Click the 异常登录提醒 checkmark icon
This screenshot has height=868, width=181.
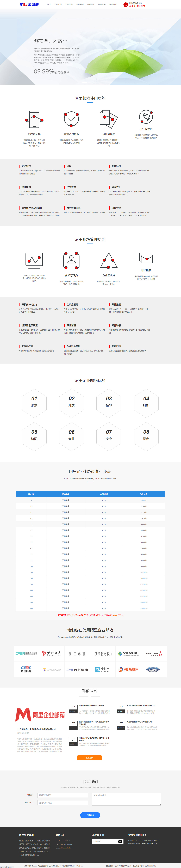(71, 119)
